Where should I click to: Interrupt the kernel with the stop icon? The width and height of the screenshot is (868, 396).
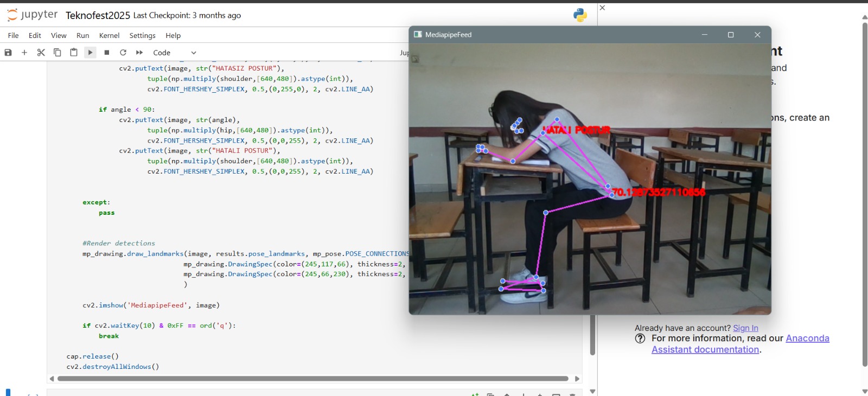[x=107, y=53]
